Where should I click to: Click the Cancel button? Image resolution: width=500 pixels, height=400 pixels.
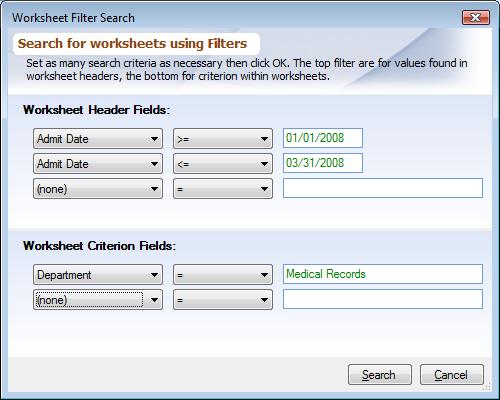(452, 375)
